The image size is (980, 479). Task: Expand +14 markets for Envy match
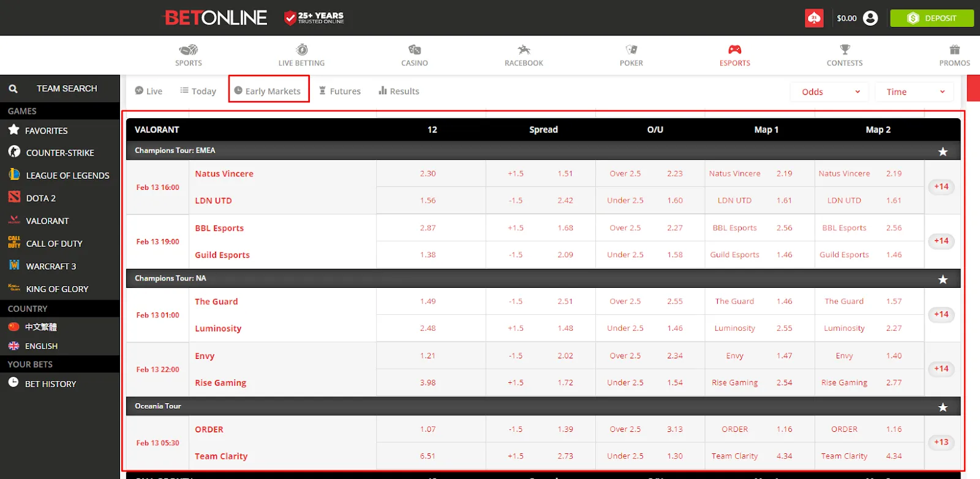(x=941, y=369)
